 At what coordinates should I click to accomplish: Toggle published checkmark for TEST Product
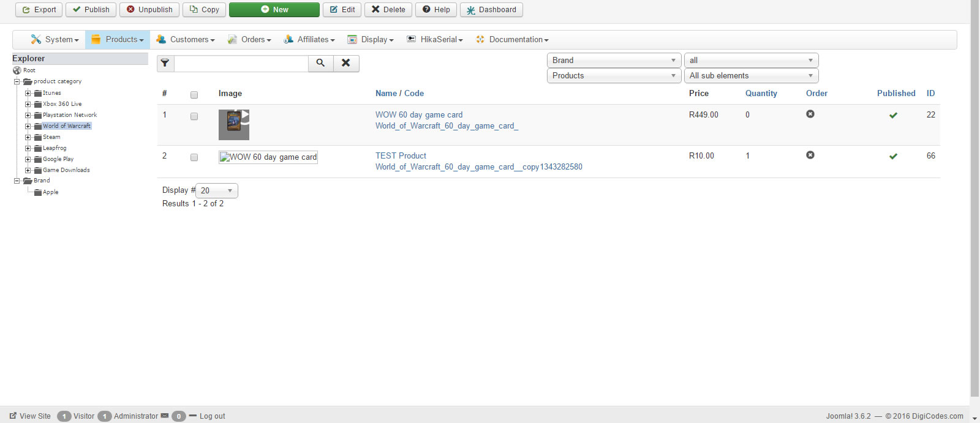coord(893,156)
